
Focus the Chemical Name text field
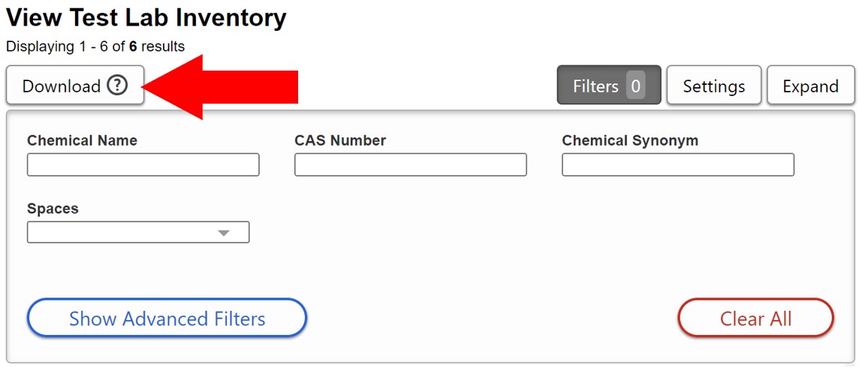[x=143, y=164]
